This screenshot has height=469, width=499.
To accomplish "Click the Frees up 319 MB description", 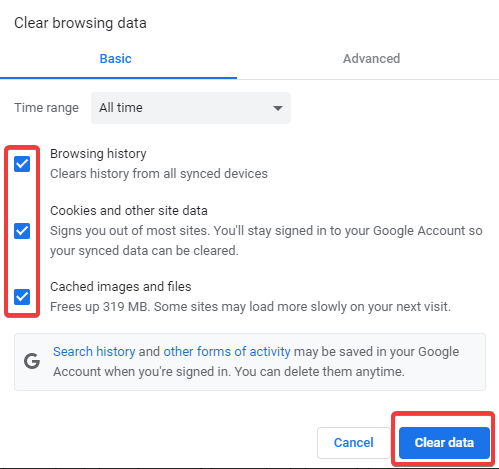I will pyautogui.click(x=250, y=307).
